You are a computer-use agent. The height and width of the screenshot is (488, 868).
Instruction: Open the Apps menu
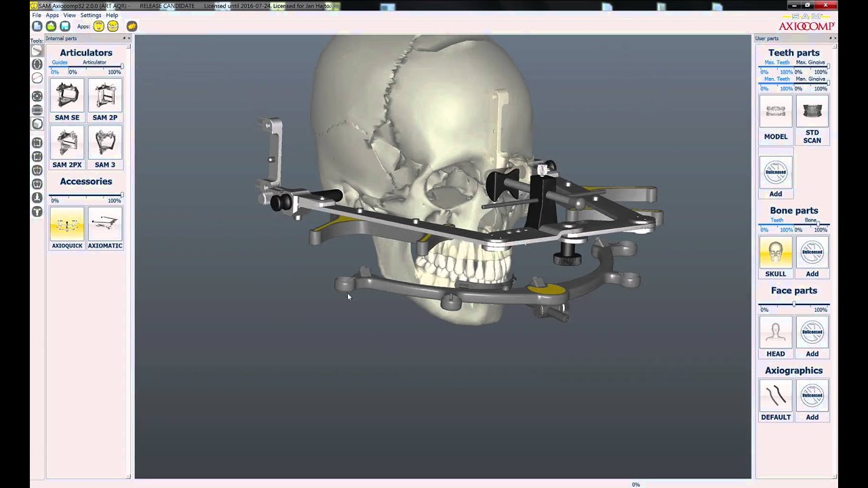coord(52,15)
